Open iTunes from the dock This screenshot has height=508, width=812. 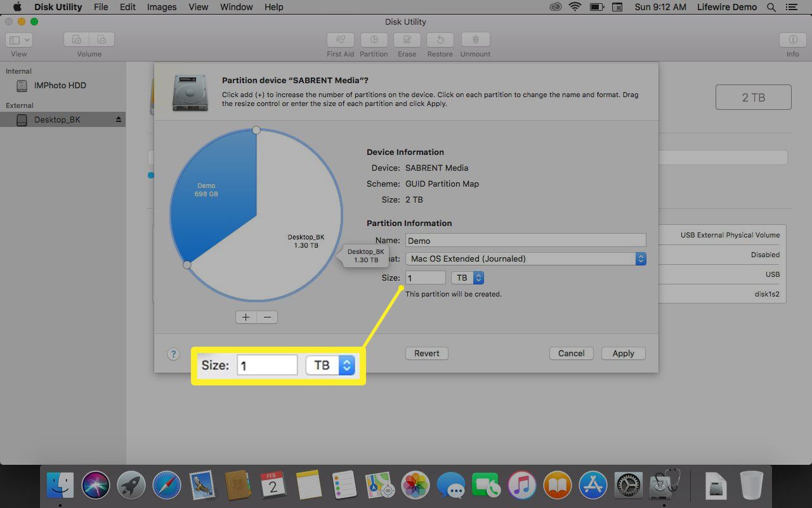tap(522, 486)
